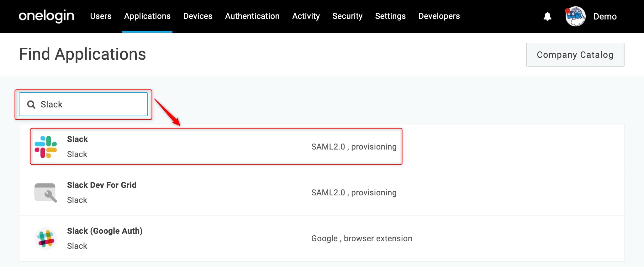Viewport: 644px width, 267px height.
Task: Open the Authentication menu
Action: coord(252,16)
